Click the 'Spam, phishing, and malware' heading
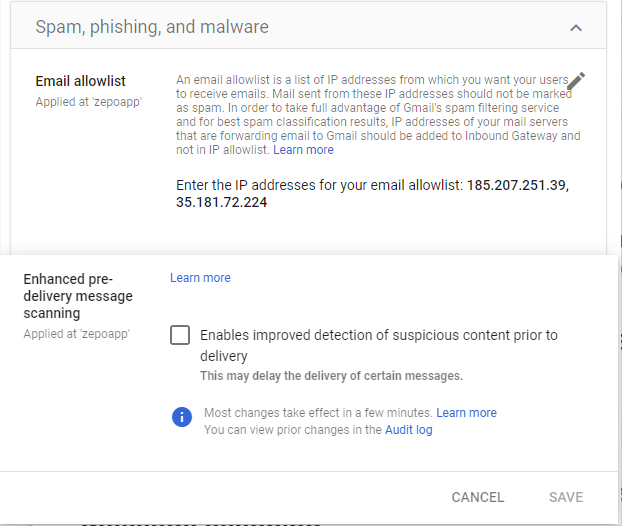The height and width of the screenshot is (526, 622). [x=152, y=27]
